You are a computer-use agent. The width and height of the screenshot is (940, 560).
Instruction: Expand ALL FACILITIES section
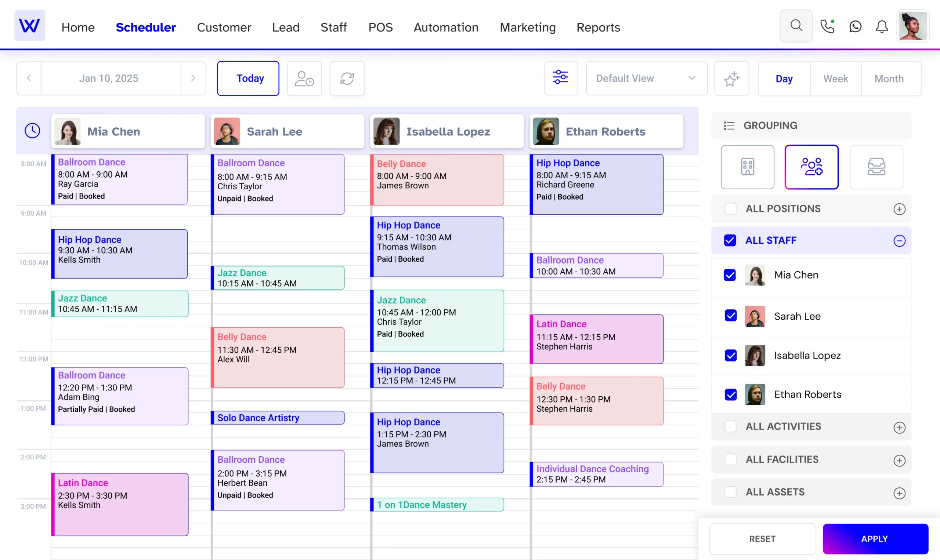(899, 459)
